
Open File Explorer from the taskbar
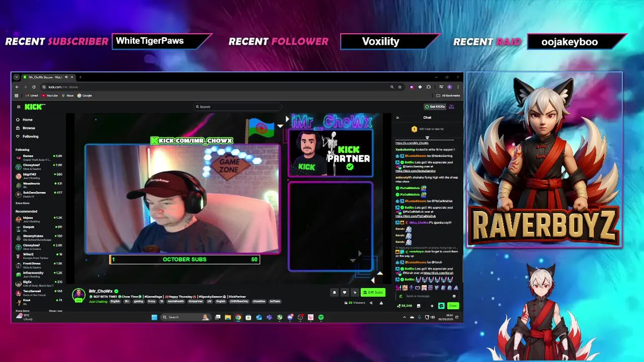[227, 317]
